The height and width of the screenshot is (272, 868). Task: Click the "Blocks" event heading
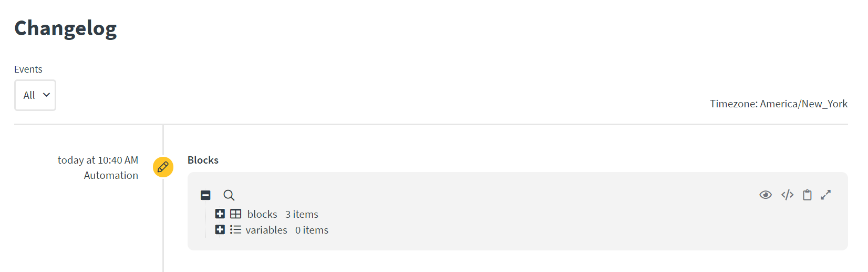(203, 160)
